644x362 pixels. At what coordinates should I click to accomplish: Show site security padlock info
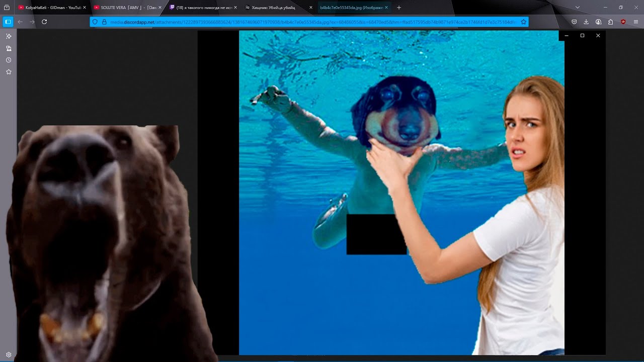click(104, 22)
